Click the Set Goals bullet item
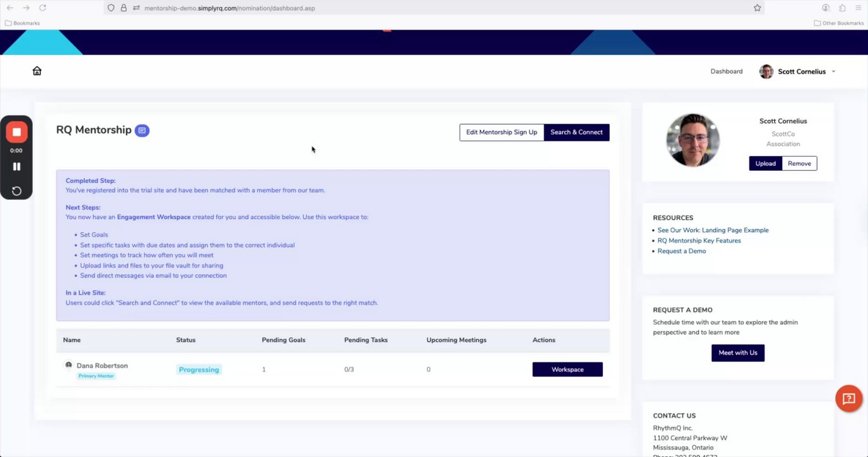Image resolution: width=868 pixels, height=457 pixels. (x=94, y=235)
